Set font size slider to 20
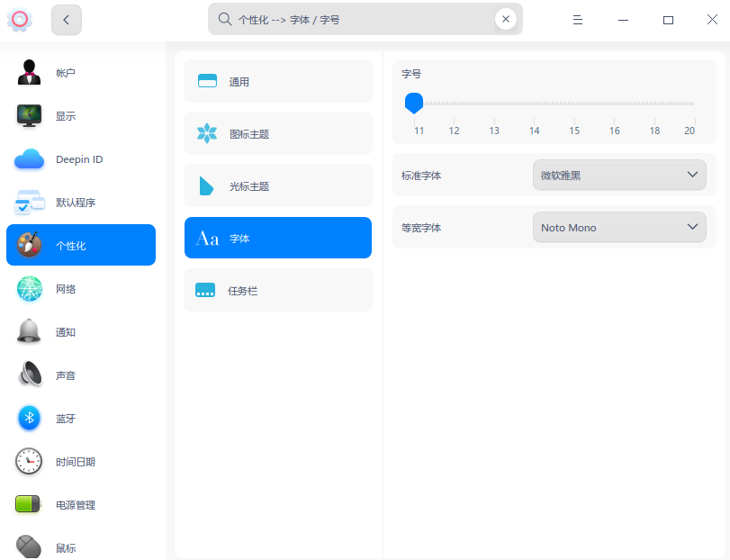This screenshot has height=560, width=730. point(694,104)
